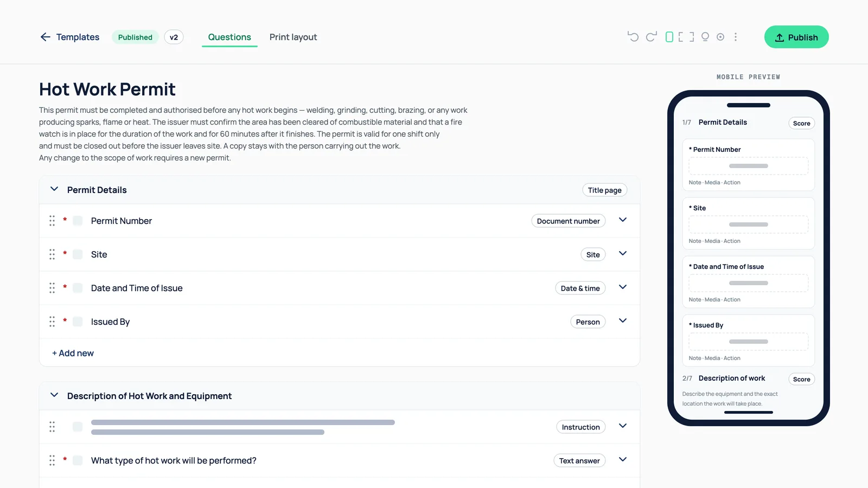Image resolution: width=868 pixels, height=488 pixels.
Task: Expand the hot work type question chevron
Action: pyautogui.click(x=623, y=460)
